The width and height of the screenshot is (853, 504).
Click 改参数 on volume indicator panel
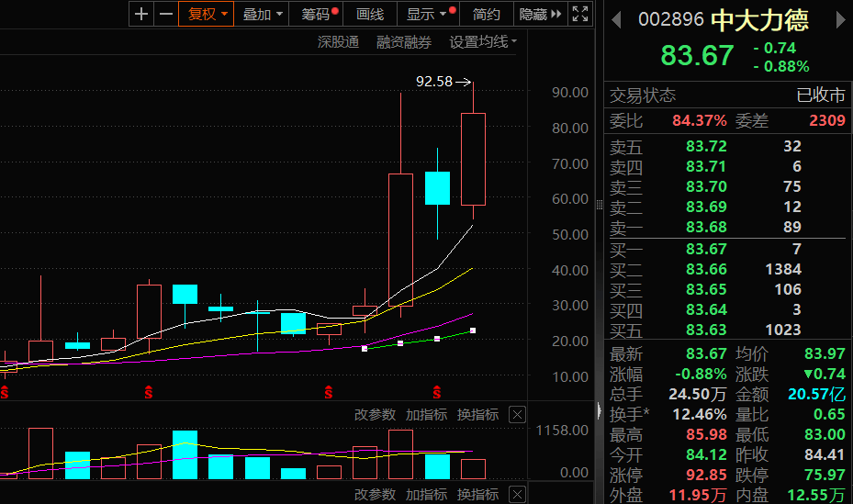coord(375,415)
